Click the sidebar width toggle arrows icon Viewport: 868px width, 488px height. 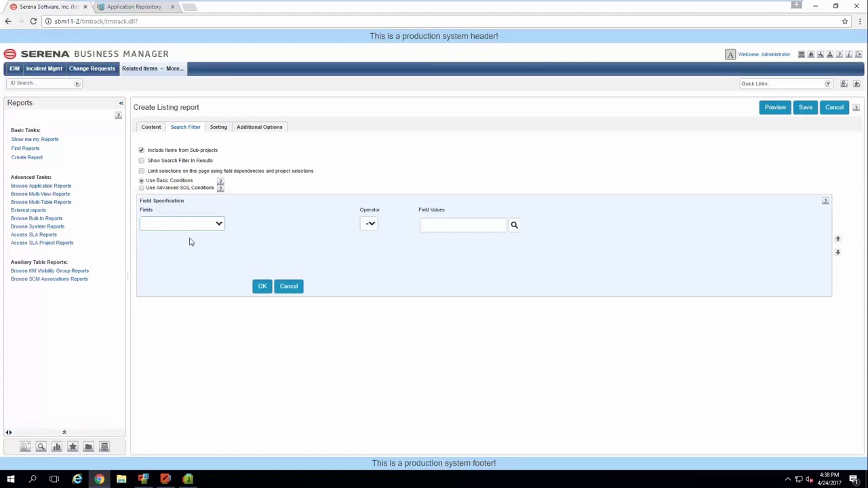9,432
